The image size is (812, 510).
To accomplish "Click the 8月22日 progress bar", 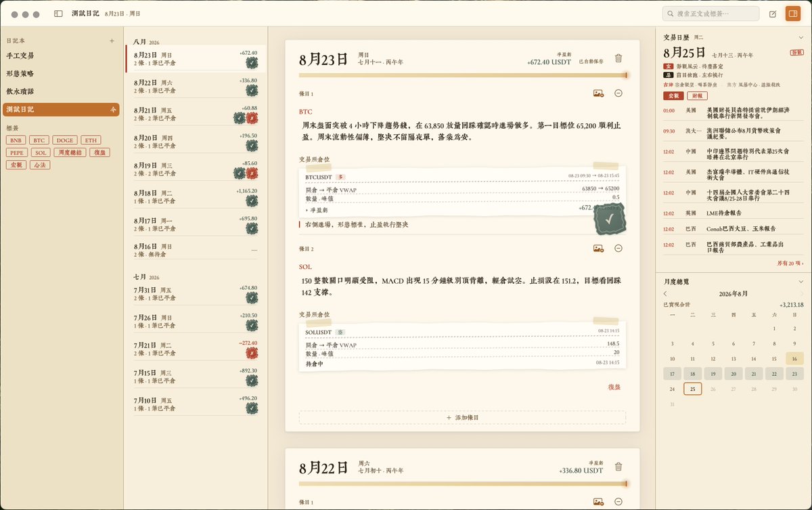I will [x=464, y=484].
